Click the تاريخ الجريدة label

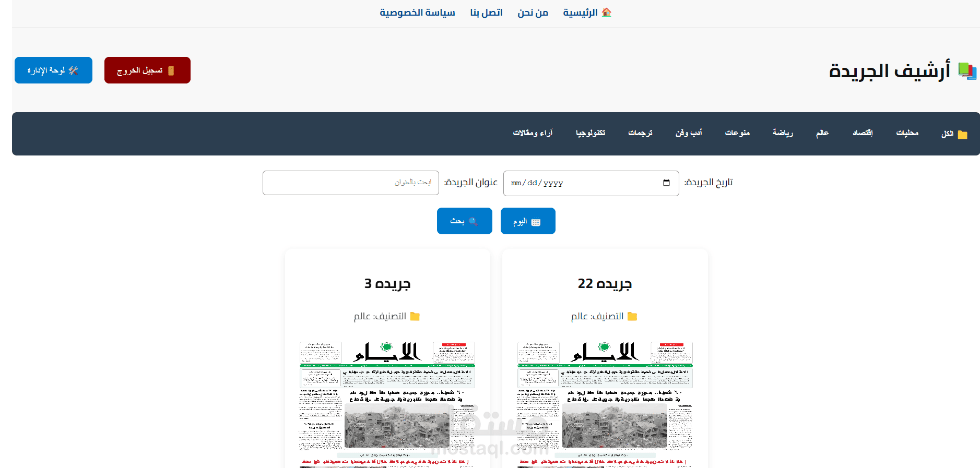coord(709,183)
